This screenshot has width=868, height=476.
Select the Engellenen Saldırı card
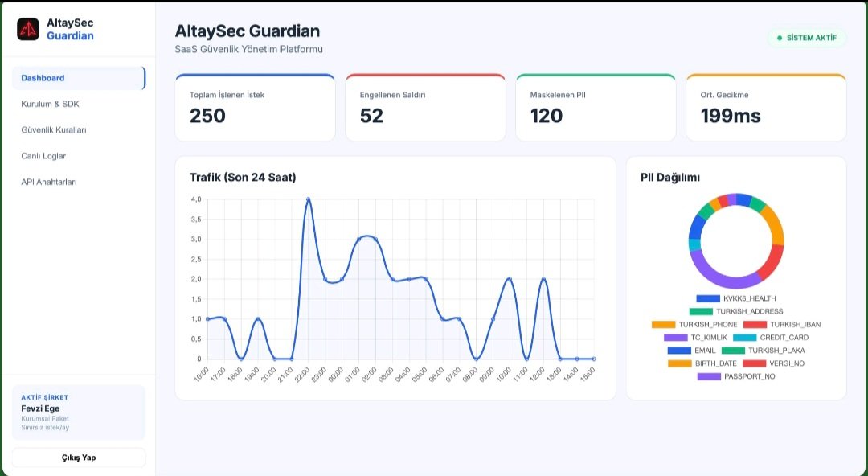pos(425,108)
